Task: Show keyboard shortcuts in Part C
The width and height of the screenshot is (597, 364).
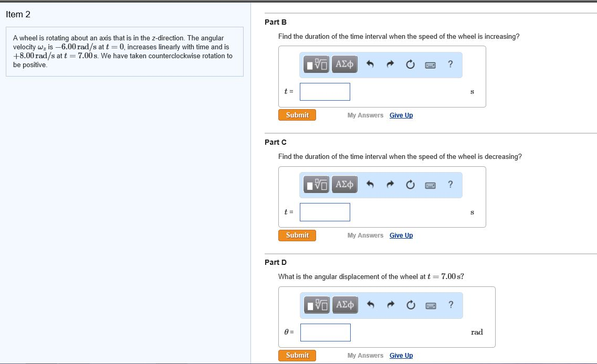Action: click(430, 185)
